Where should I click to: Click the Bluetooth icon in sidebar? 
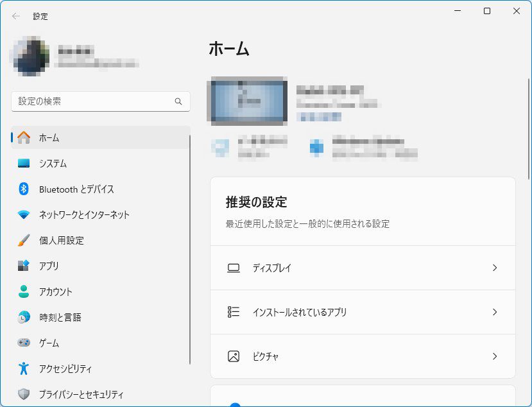click(24, 189)
